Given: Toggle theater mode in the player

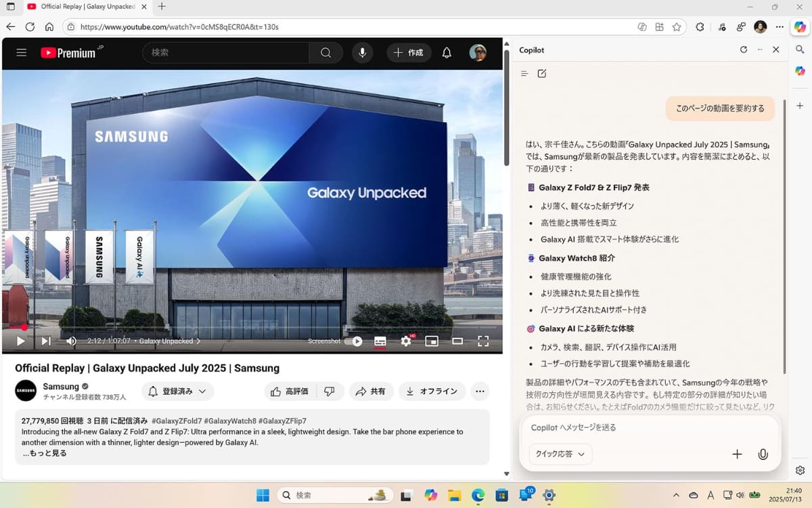Looking at the screenshot, I should (457, 341).
